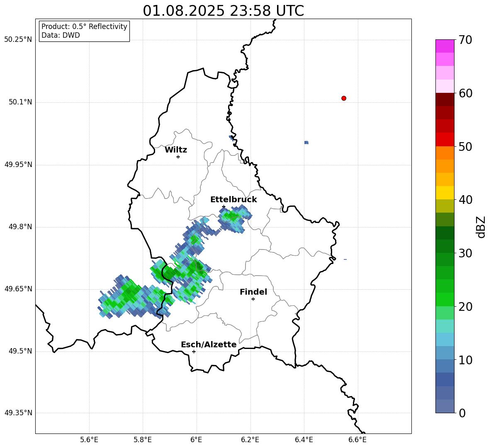This screenshot has width=491, height=448.
Task: Select the Wiltz label
Action: tap(176, 150)
